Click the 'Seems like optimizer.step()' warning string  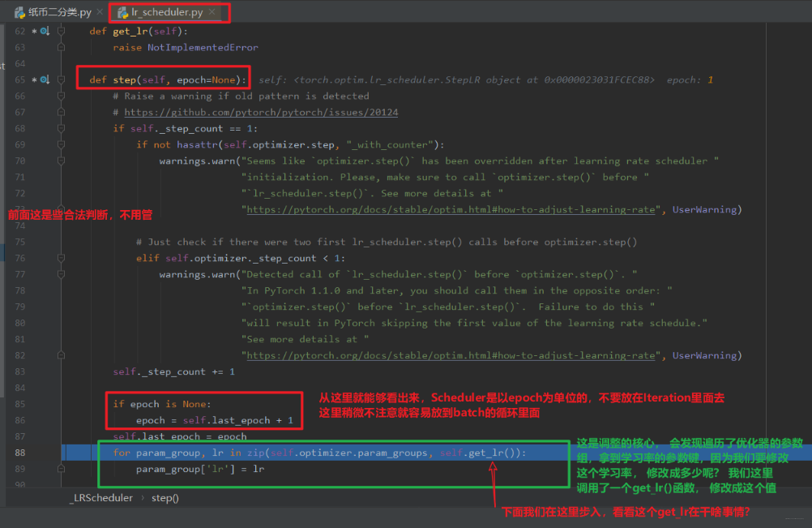tap(480, 161)
